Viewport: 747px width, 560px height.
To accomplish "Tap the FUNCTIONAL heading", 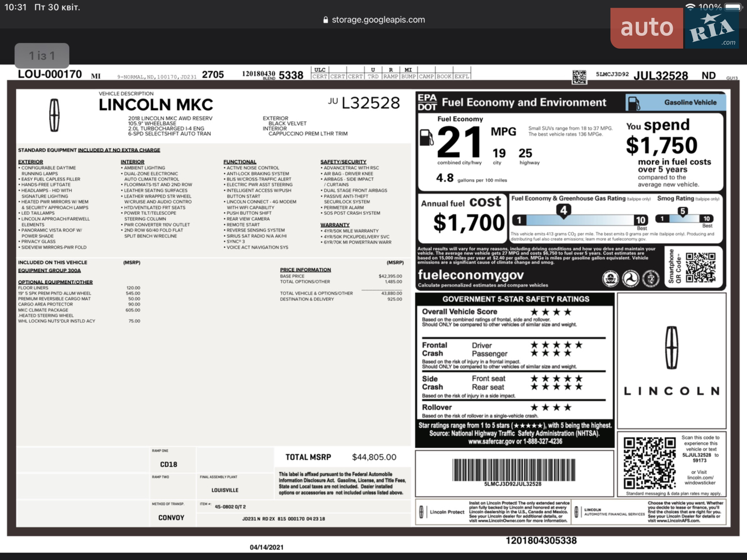I will (x=240, y=162).
